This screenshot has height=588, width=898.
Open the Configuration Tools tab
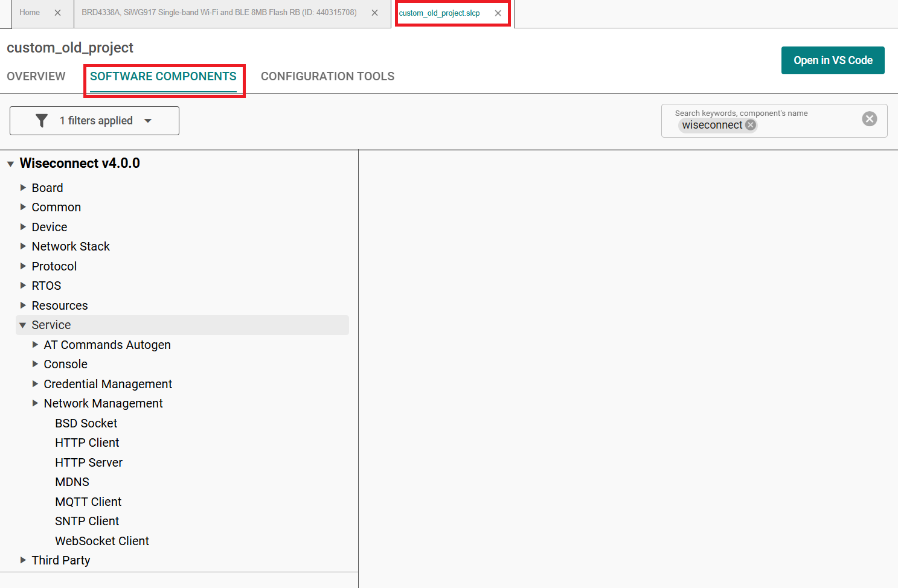click(327, 77)
